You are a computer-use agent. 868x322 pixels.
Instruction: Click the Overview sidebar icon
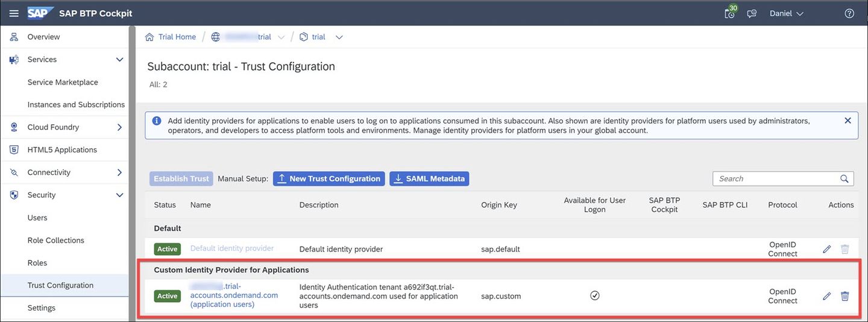pos(14,37)
